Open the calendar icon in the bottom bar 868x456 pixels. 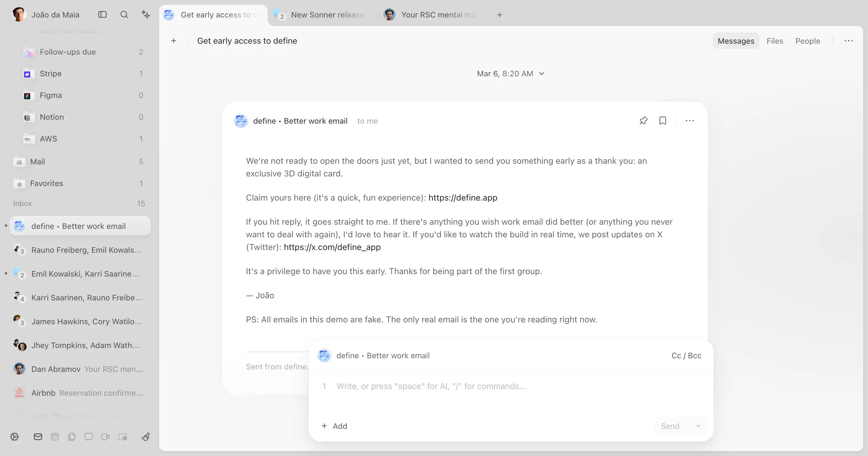(55, 437)
